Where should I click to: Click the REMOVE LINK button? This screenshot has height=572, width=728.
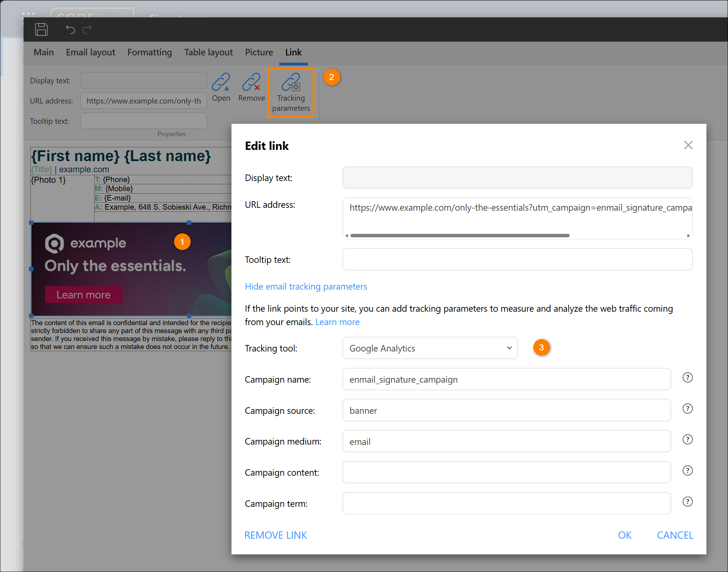pyautogui.click(x=276, y=535)
